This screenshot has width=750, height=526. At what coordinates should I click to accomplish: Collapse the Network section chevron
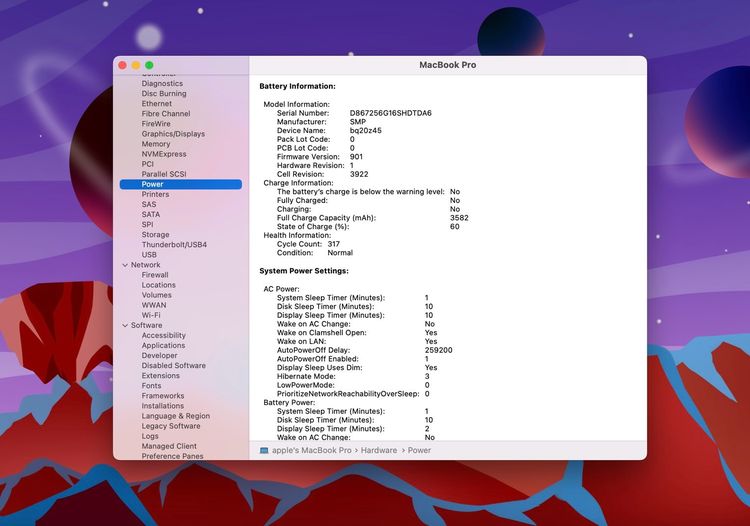click(125, 265)
